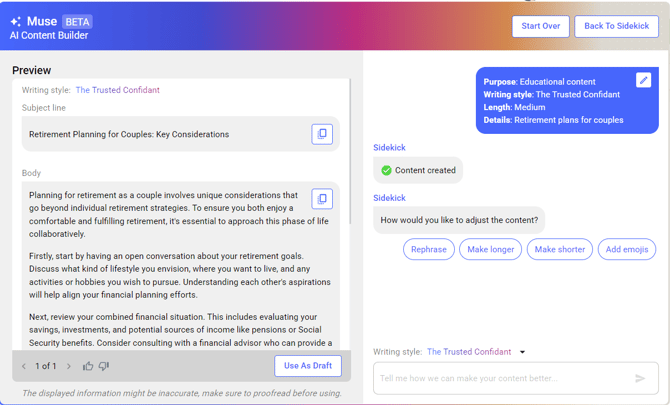Return via Back To Sidekick button
Image resolution: width=670 pixels, height=405 pixels.
616,26
